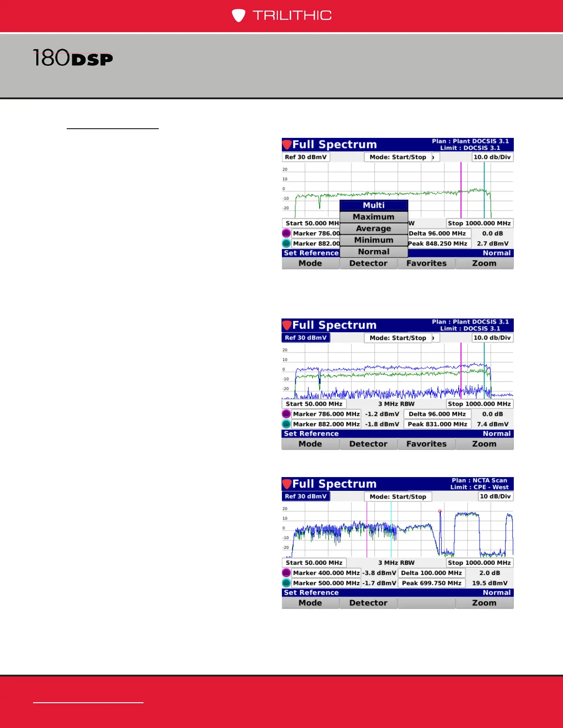Click Zoom on the Peak 848.250 MHz screen
The image size is (563, 728).
click(x=484, y=263)
